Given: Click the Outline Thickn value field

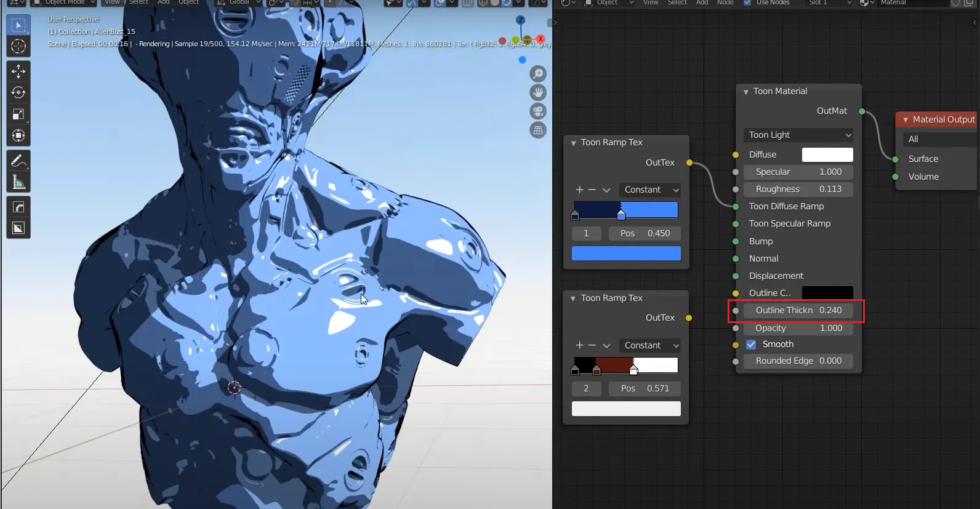Looking at the screenshot, I should (798, 311).
